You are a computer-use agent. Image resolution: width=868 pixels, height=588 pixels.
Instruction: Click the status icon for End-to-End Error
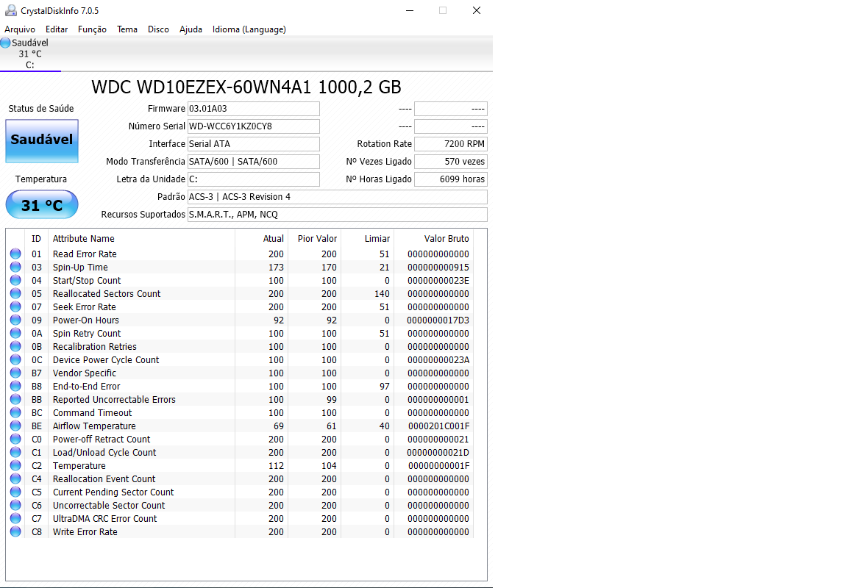tap(15, 387)
